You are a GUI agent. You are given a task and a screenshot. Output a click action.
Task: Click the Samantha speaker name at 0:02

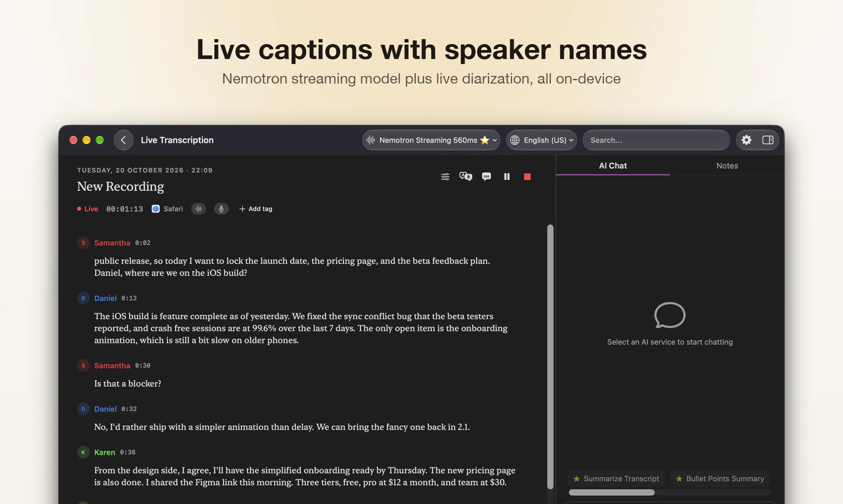pos(112,243)
